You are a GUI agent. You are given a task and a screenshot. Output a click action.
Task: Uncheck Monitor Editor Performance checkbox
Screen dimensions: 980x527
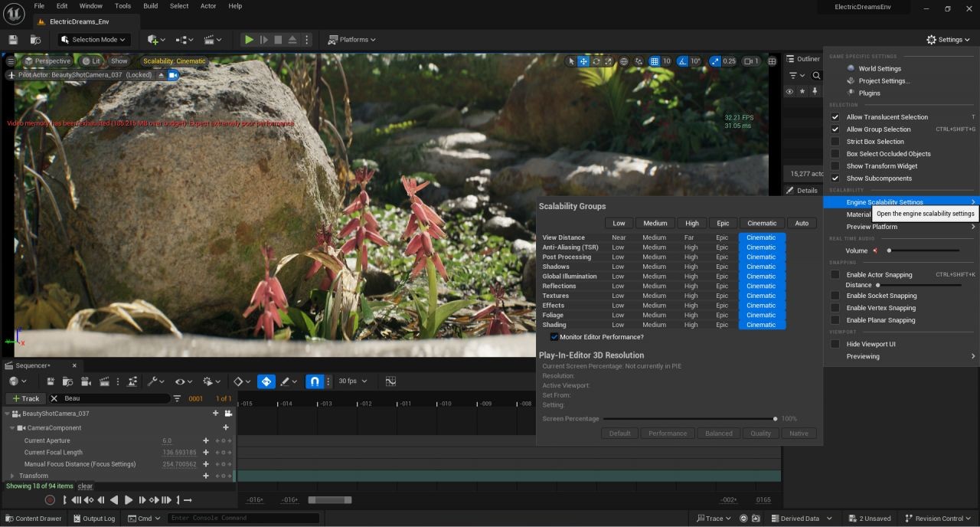tap(554, 337)
